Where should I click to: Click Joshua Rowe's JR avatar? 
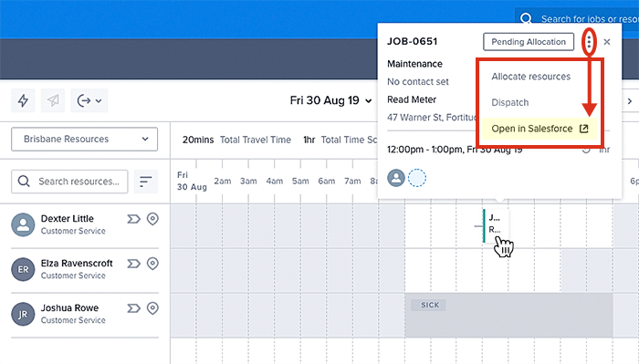click(23, 314)
